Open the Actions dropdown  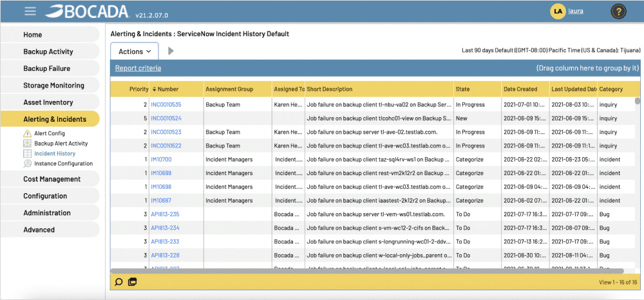point(135,52)
